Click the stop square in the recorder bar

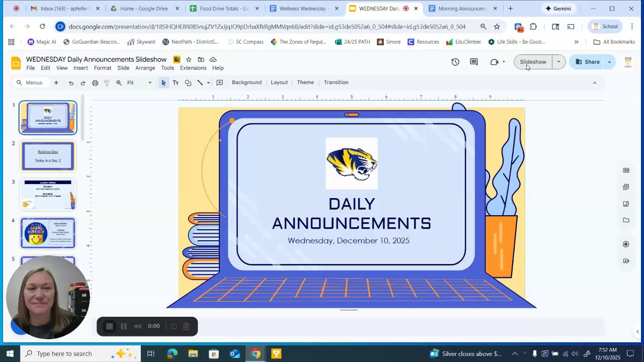(x=109, y=326)
